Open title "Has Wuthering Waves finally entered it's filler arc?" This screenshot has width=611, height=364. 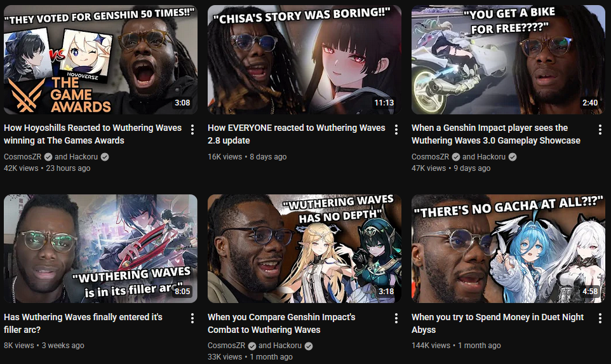coord(83,323)
